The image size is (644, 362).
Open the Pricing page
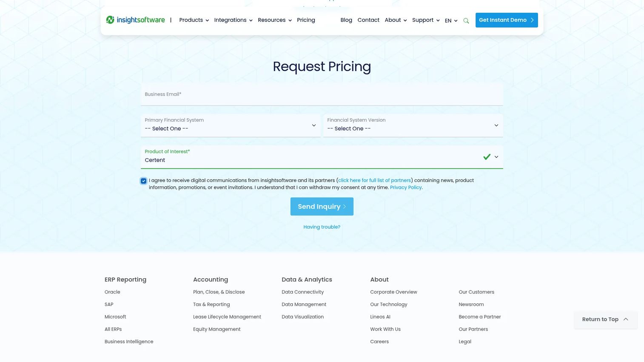(306, 20)
